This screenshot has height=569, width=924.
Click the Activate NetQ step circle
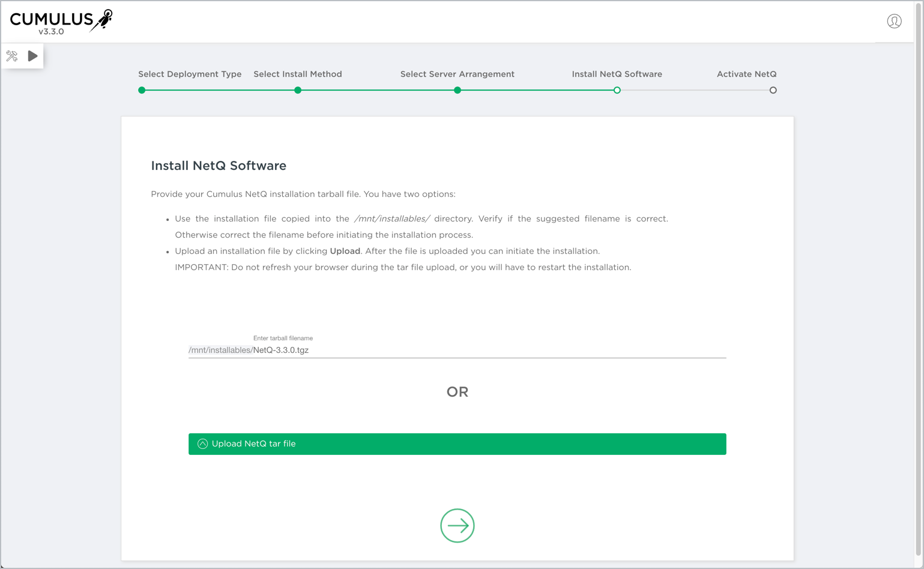[773, 90]
